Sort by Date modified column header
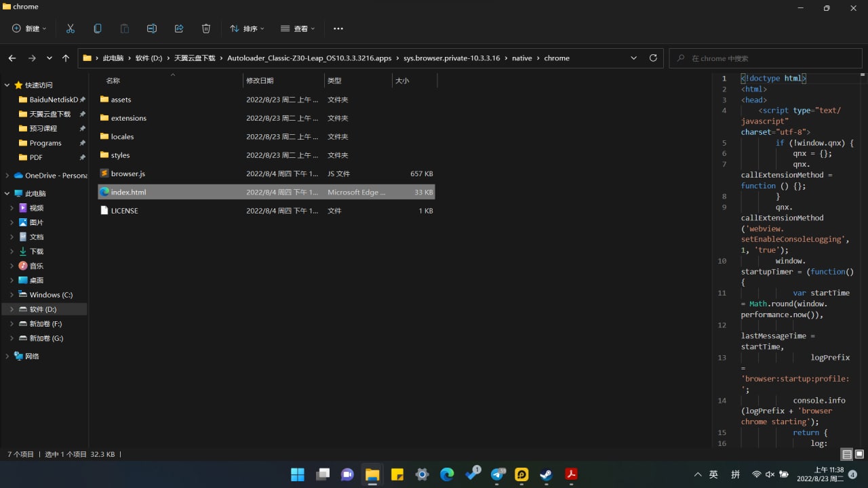 click(283, 81)
